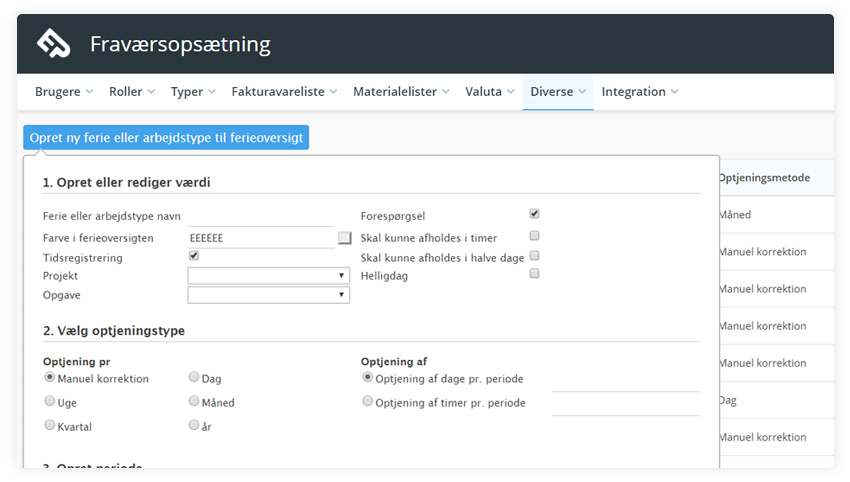Open the Fakturavareliste menu
The width and height of the screenshot is (850, 482).
click(x=284, y=92)
